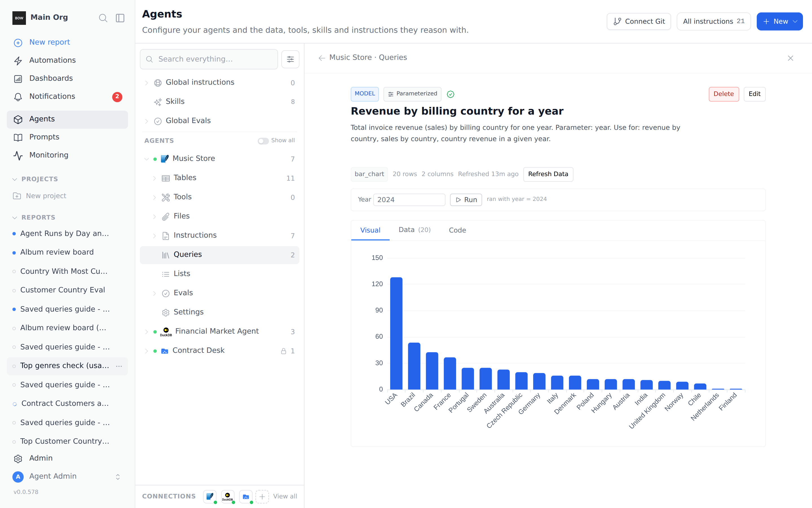Switch to the Data (20) tab
812x508 pixels.
[x=414, y=230]
